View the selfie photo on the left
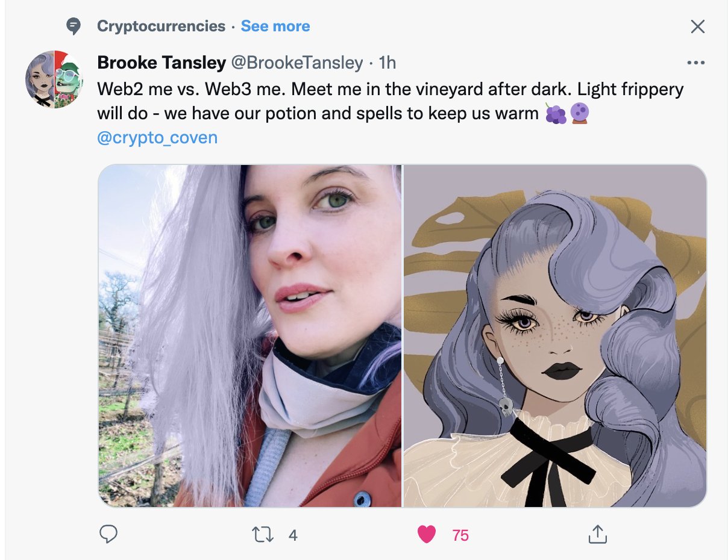728x560 pixels. 250,336
